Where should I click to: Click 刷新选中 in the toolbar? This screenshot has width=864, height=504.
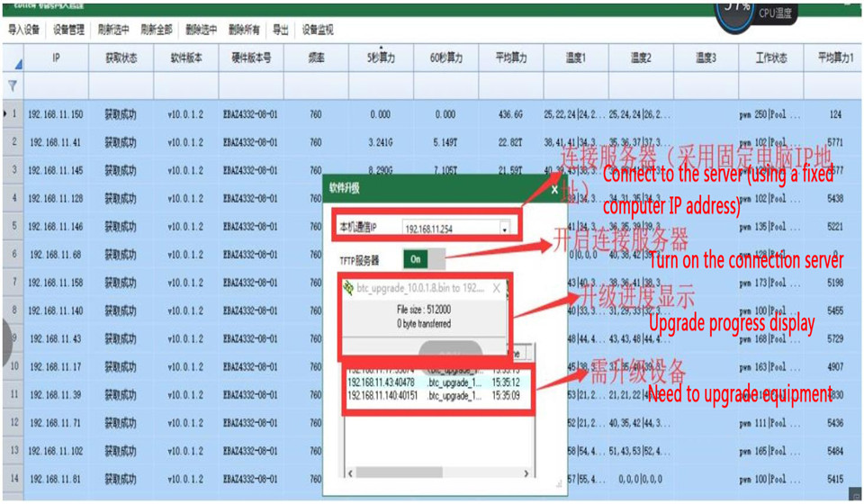point(112,30)
